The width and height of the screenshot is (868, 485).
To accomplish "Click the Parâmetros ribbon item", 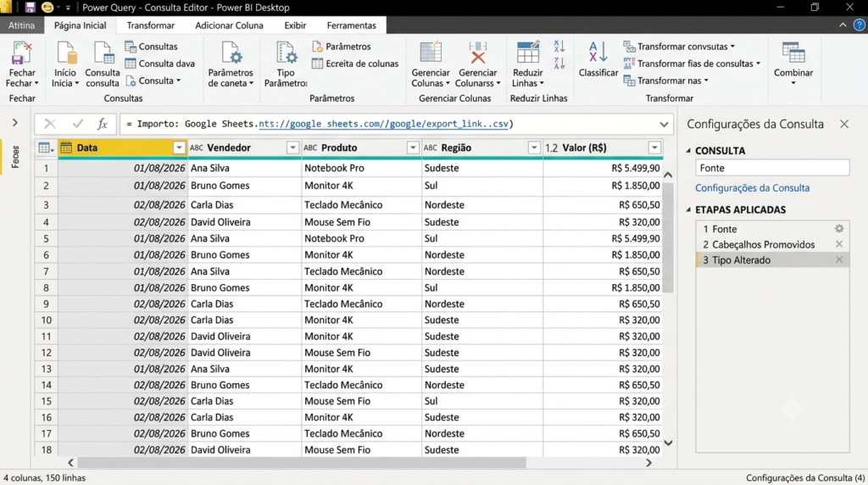I will (x=342, y=47).
